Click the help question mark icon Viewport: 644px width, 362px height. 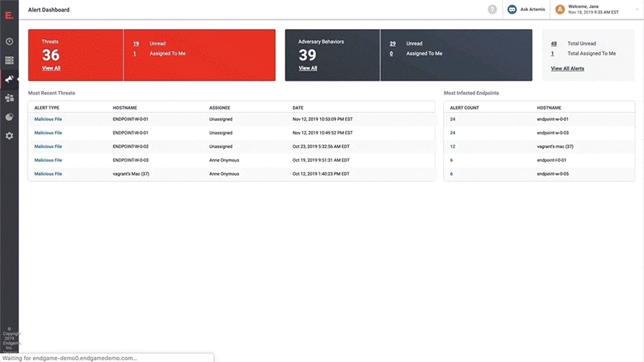492,10
